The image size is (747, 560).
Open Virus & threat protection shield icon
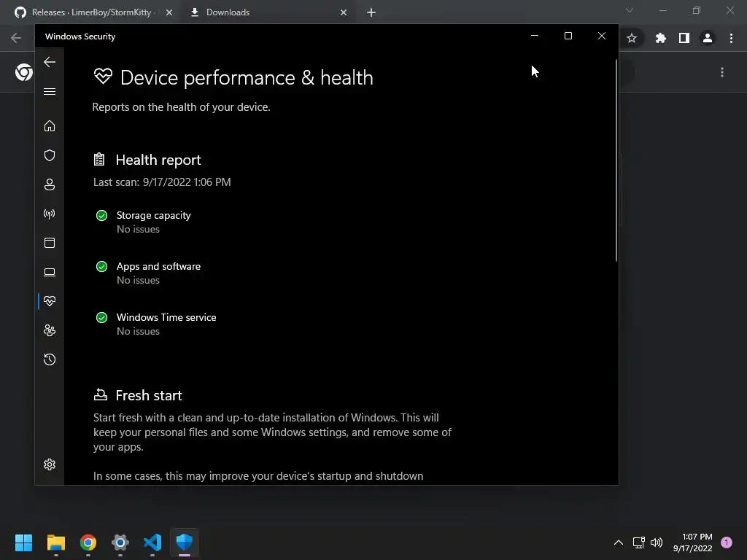pyautogui.click(x=50, y=155)
